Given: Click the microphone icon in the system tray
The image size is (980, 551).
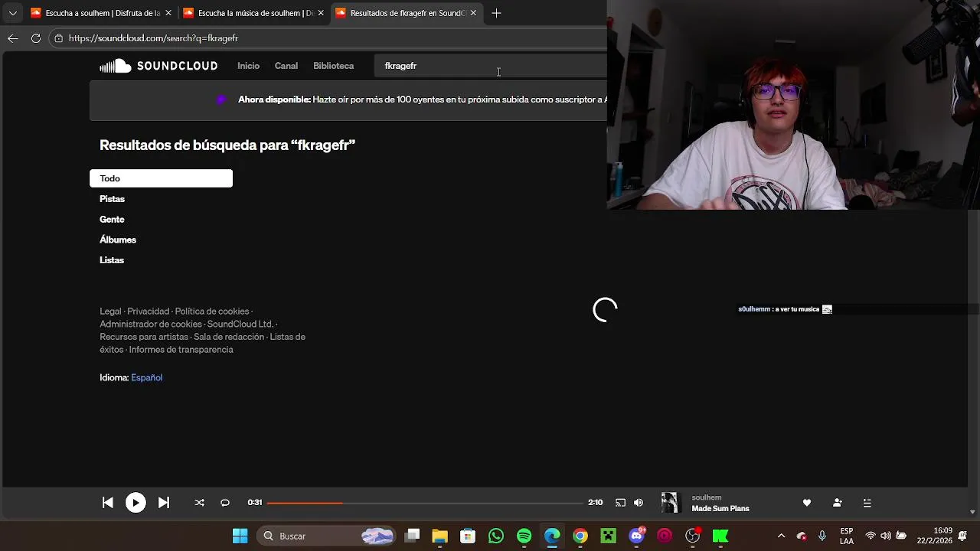Looking at the screenshot, I should coord(822,536).
